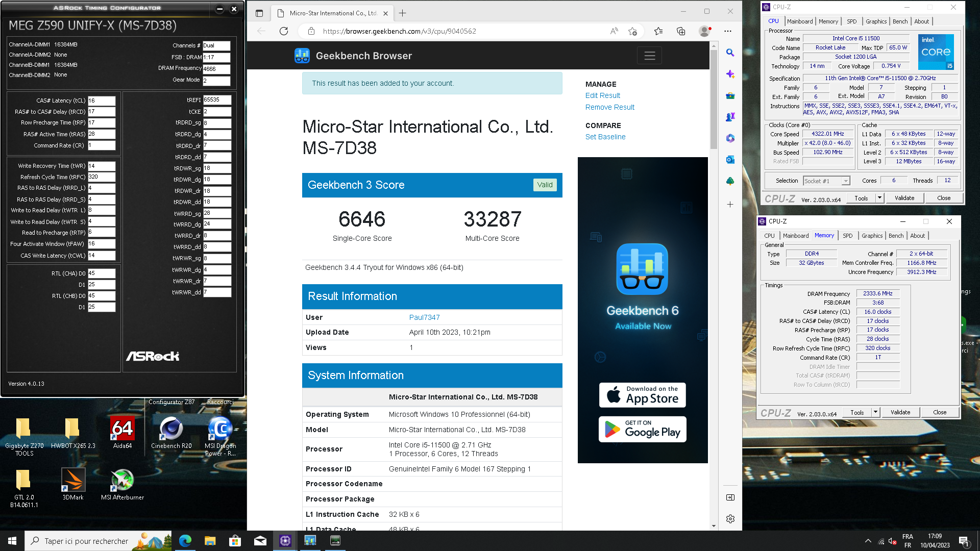Open the Paul7347 user profile link
The width and height of the screenshot is (980, 551).
(x=424, y=317)
